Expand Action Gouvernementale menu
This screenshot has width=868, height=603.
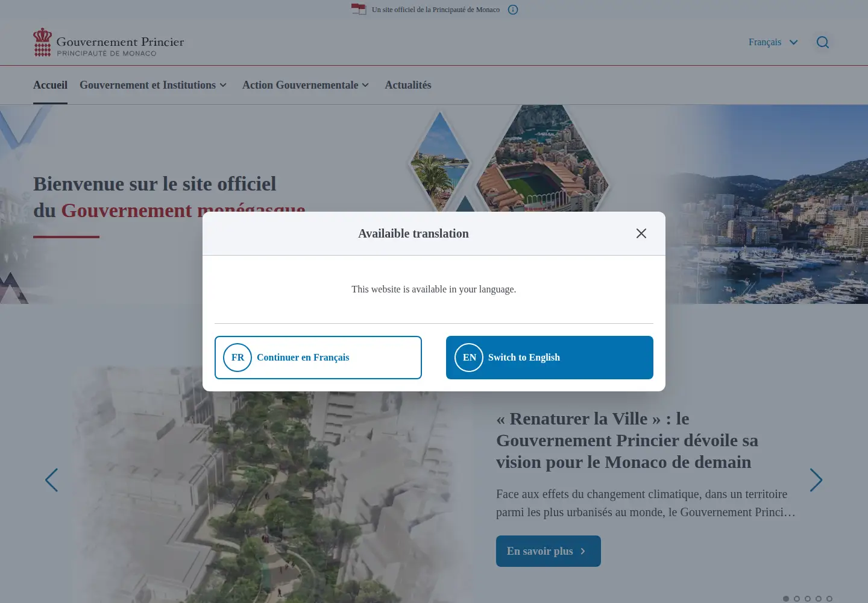306,85
